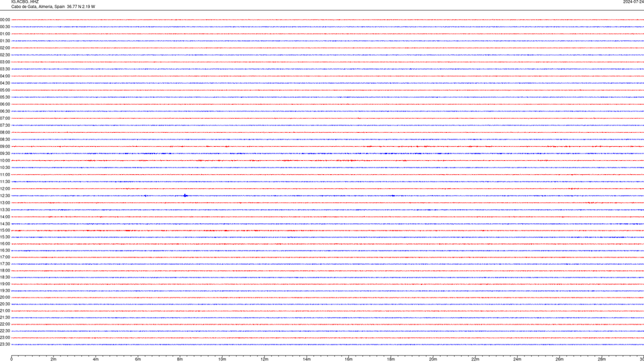
Task: Select the 17:30 row label
Action: tap(5, 264)
